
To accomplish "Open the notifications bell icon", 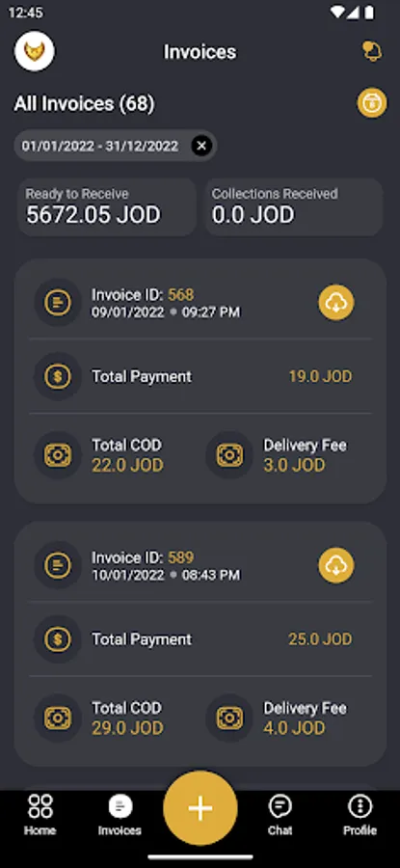I will (x=372, y=51).
